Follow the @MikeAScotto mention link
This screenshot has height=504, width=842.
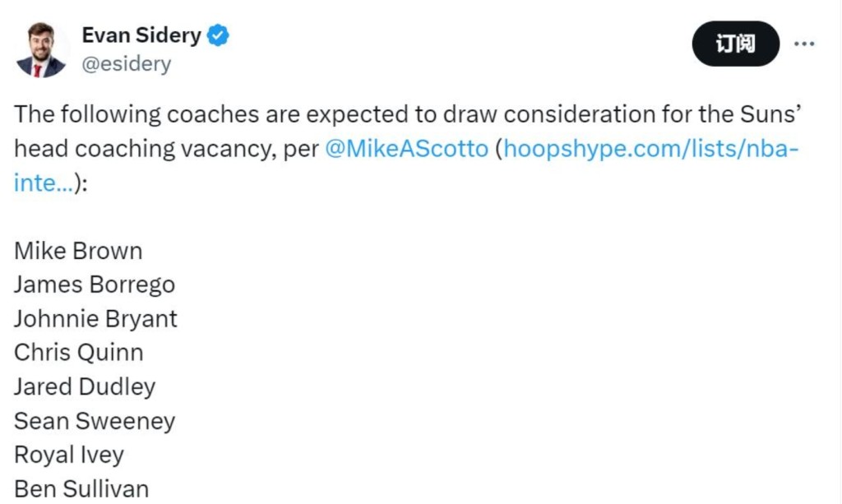406,149
